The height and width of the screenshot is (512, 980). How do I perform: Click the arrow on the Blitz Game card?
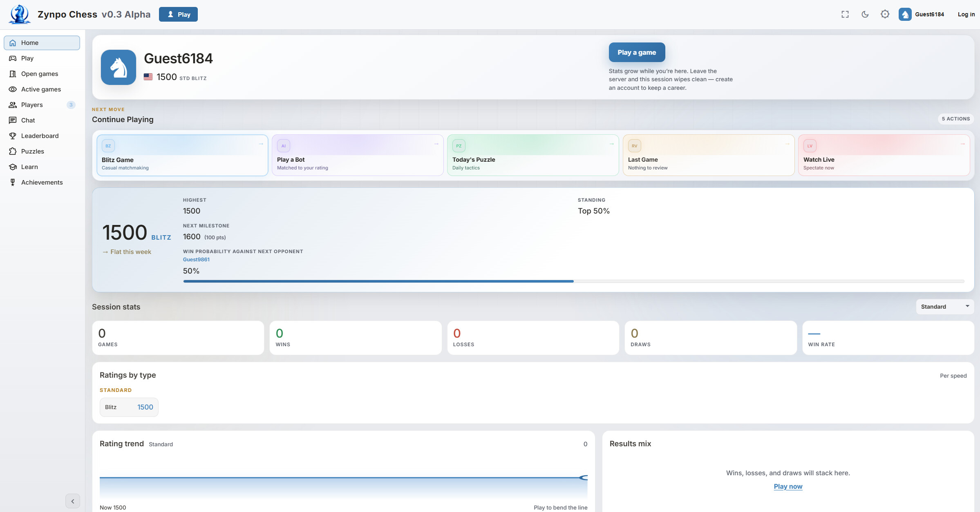(x=261, y=144)
